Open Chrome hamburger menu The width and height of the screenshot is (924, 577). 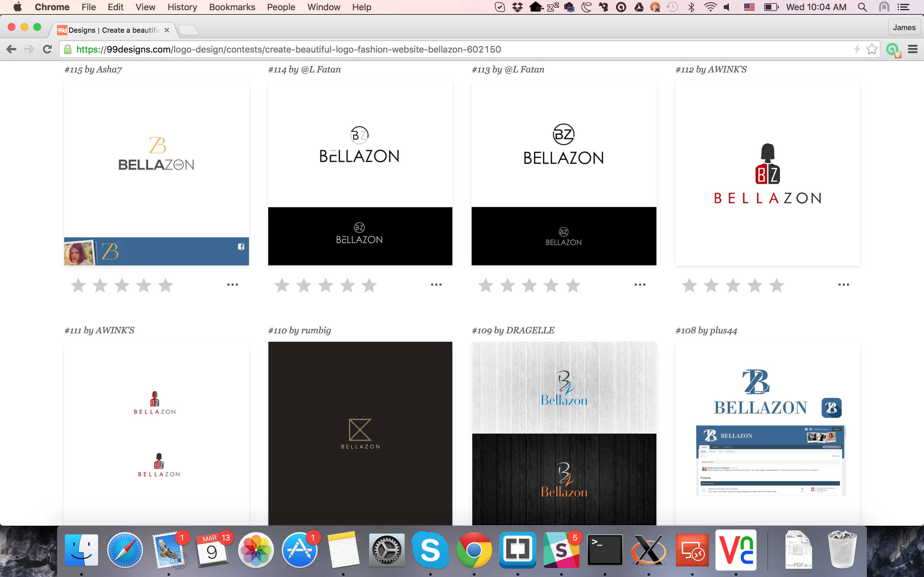tap(912, 49)
